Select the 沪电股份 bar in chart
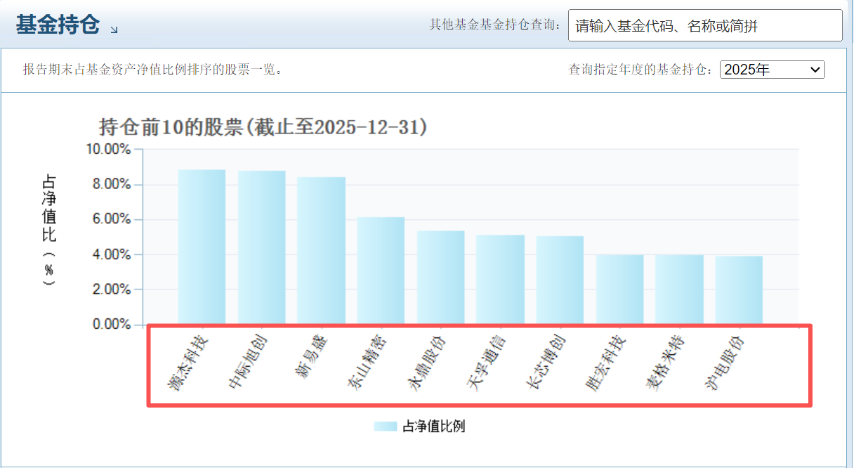Screen dimensions: 868x468 (x=739, y=290)
